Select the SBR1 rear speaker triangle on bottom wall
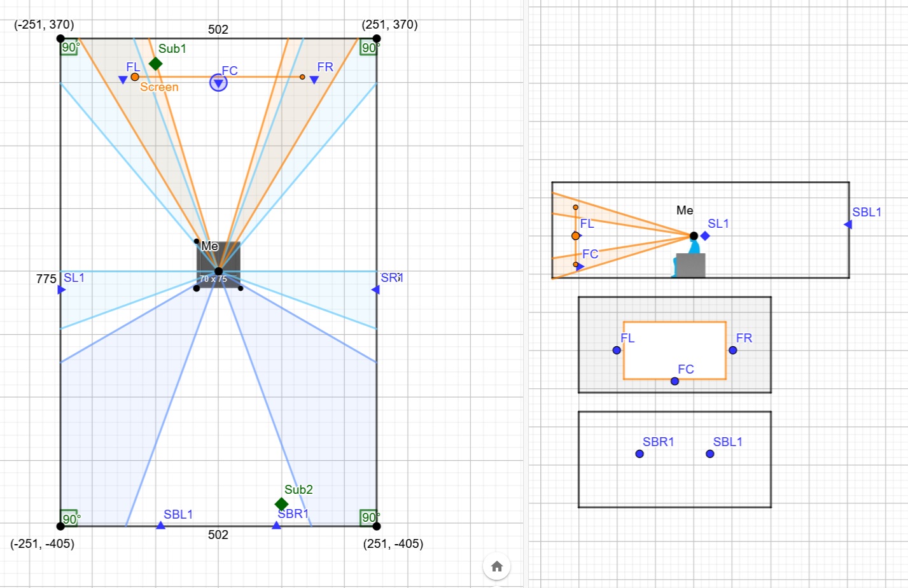The width and height of the screenshot is (908, 588). [276, 525]
